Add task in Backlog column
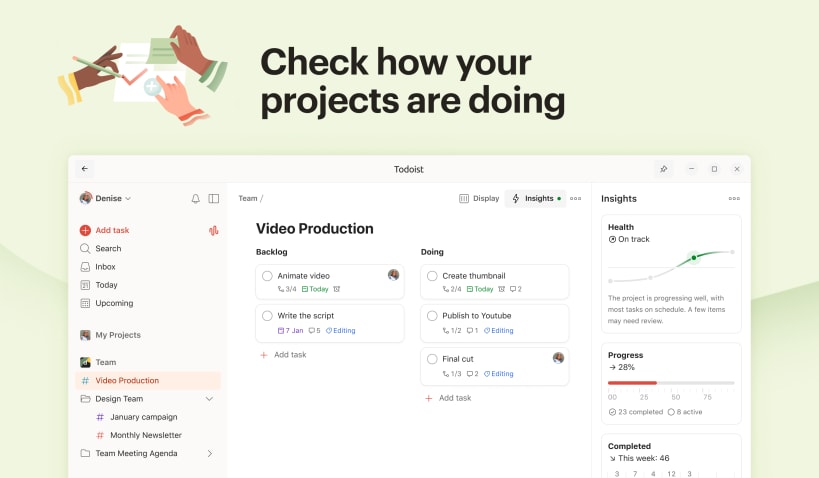 [x=284, y=355]
